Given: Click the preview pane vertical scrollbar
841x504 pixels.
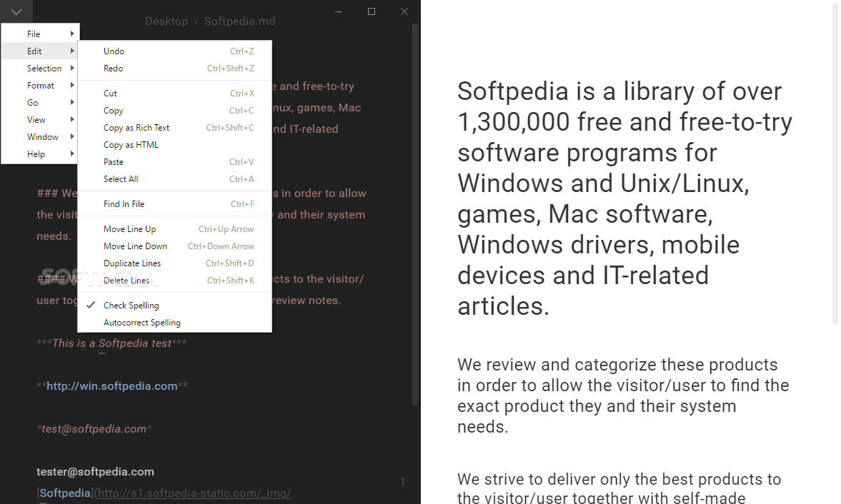Looking at the screenshot, I should pyautogui.click(x=835, y=163).
